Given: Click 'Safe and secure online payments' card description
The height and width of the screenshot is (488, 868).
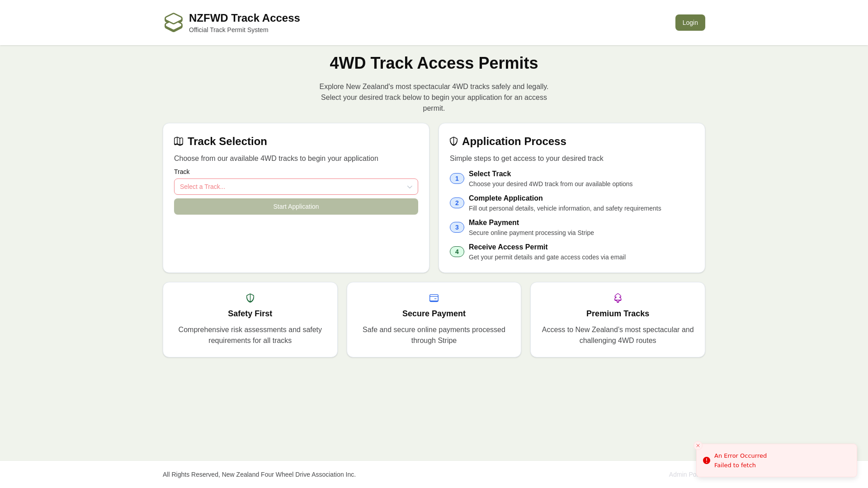Looking at the screenshot, I should [434, 335].
